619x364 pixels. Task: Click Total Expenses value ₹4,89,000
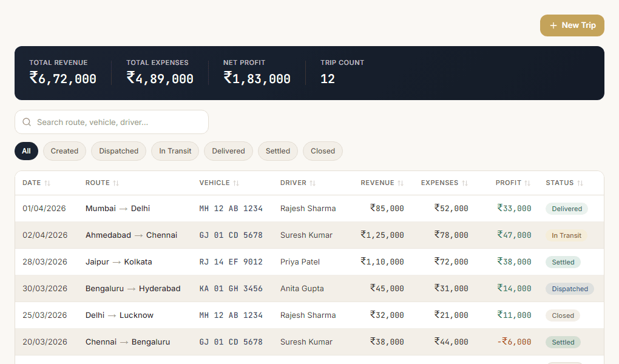(160, 78)
